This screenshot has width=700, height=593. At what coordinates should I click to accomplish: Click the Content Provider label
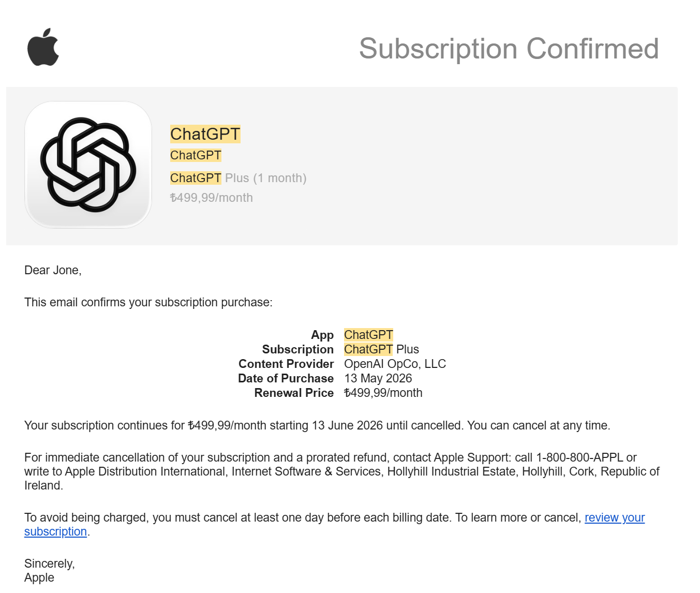(286, 364)
